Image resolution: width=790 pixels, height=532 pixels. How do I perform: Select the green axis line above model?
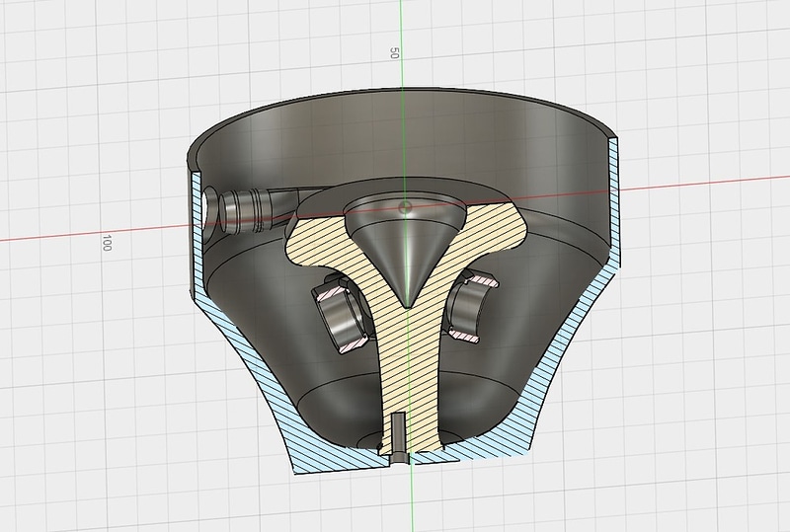tap(402, 45)
